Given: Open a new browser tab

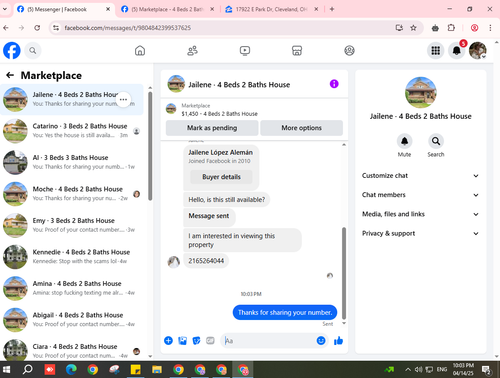Looking at the screenshot, I should click(332, 9).
